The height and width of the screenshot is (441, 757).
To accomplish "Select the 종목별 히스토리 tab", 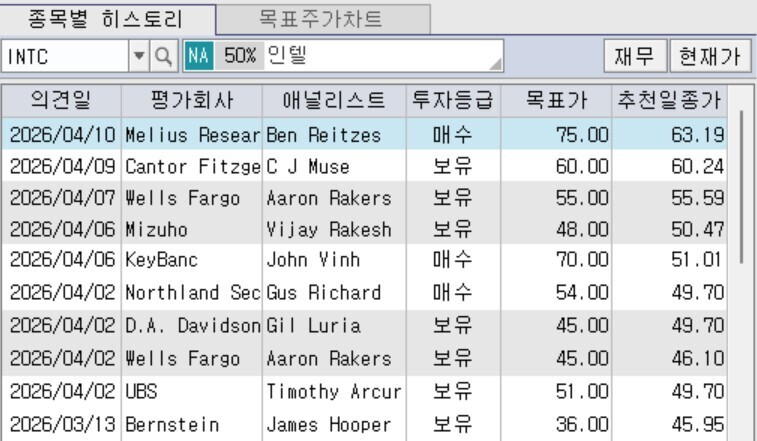I will click(106, 20).
